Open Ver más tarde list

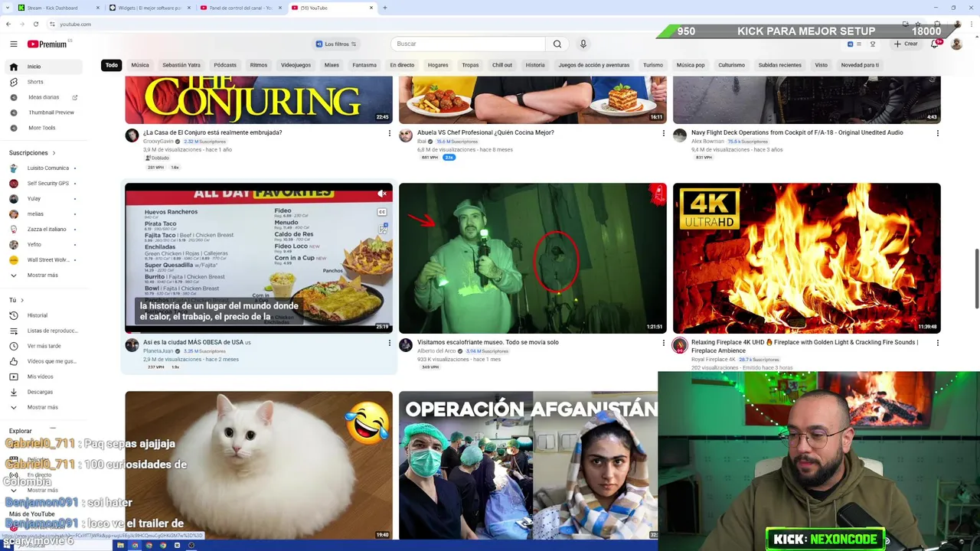(44, 346)
